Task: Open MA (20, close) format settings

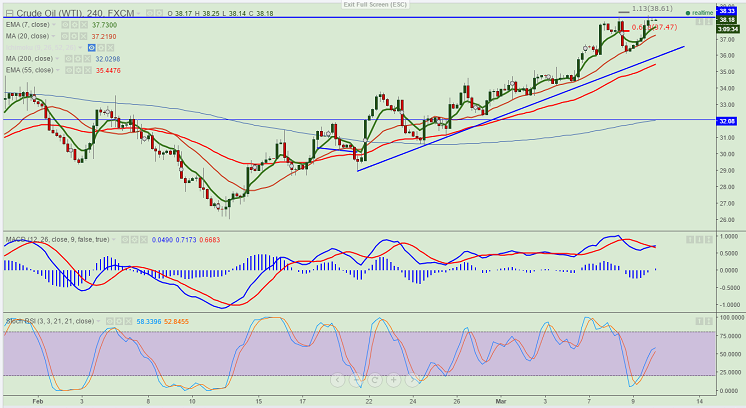Action: point(74,36)
